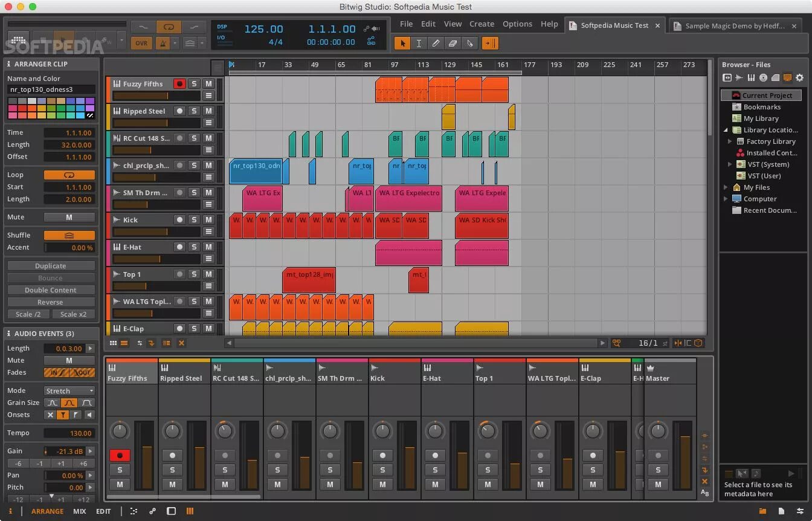Open the Mode Stretch dropdown
The height and width of the screenshot is (521, 812).
[69, 390]
